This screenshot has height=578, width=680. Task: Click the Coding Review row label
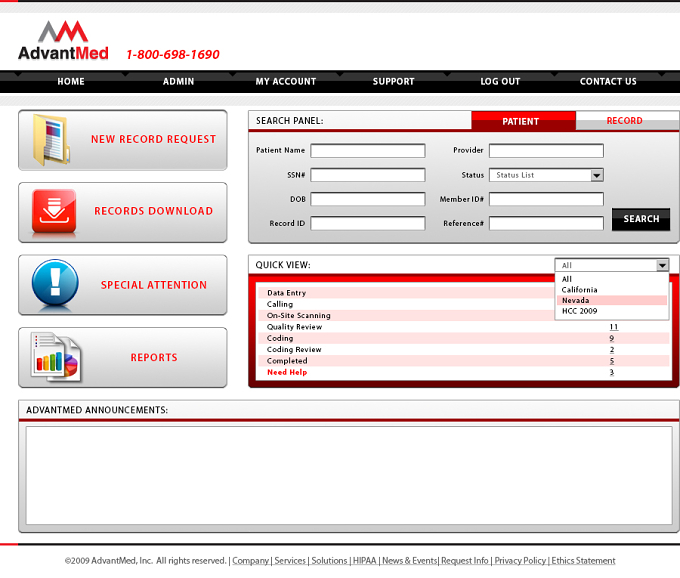(x=294, y=349)
